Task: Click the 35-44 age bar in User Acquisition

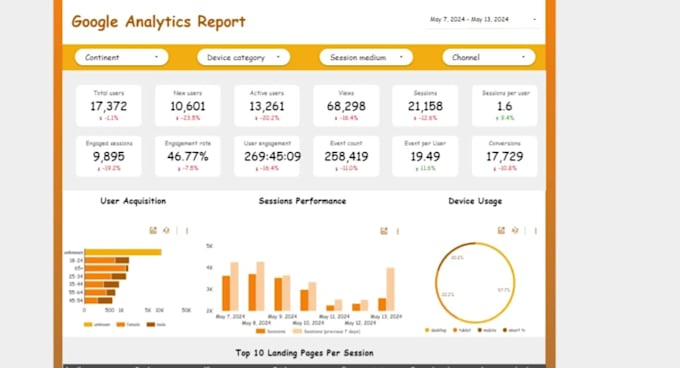Action: click(102, 284)
